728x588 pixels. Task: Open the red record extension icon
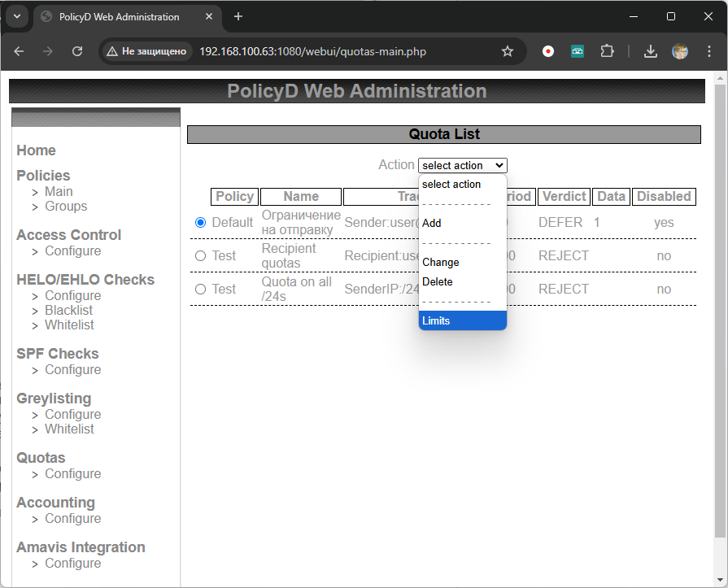548,51
